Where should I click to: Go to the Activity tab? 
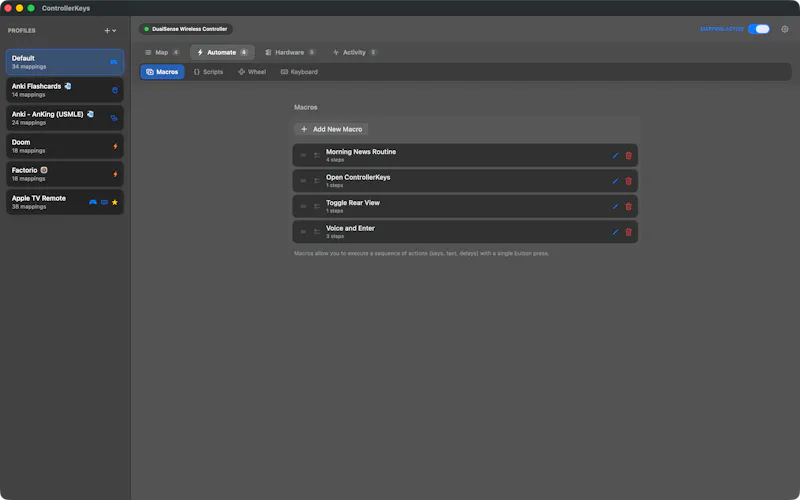355,52
